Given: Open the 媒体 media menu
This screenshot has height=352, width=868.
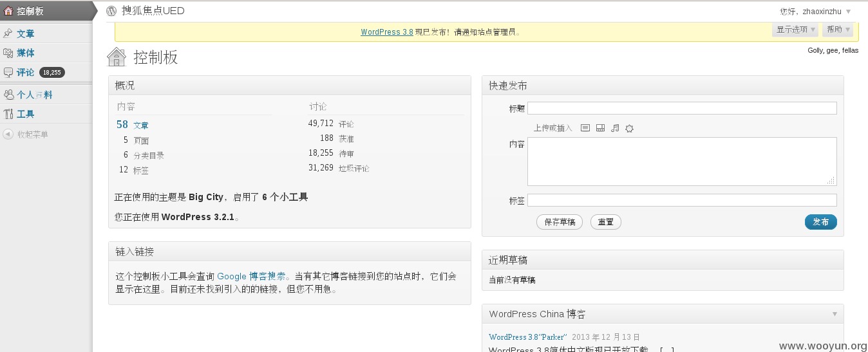Looking at the screenshot, I should tap(26, 53).
